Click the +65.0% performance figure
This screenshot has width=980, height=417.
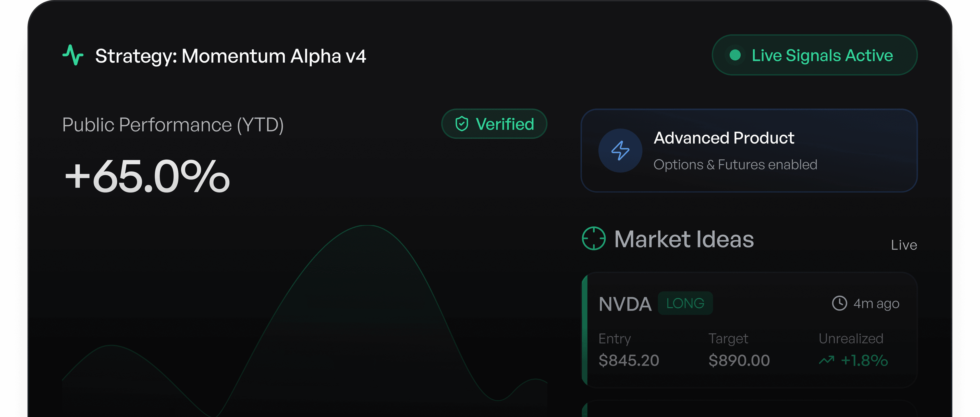pos(147,176)
